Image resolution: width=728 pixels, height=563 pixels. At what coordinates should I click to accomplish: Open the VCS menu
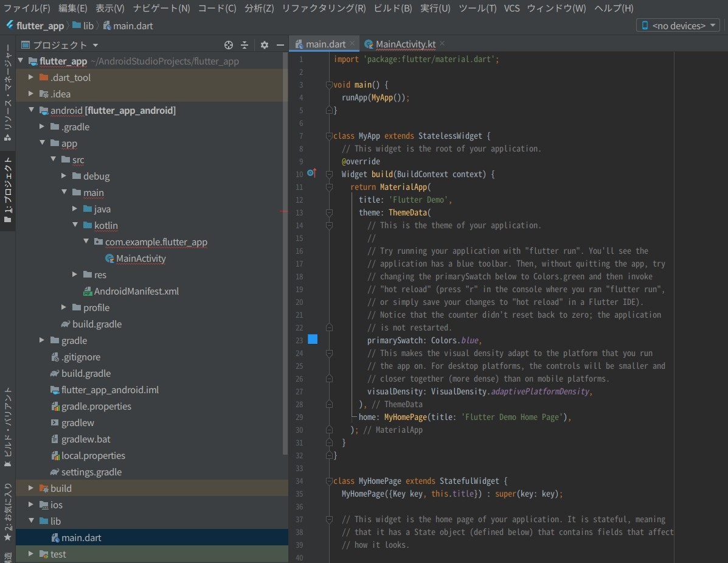point(511,8)
